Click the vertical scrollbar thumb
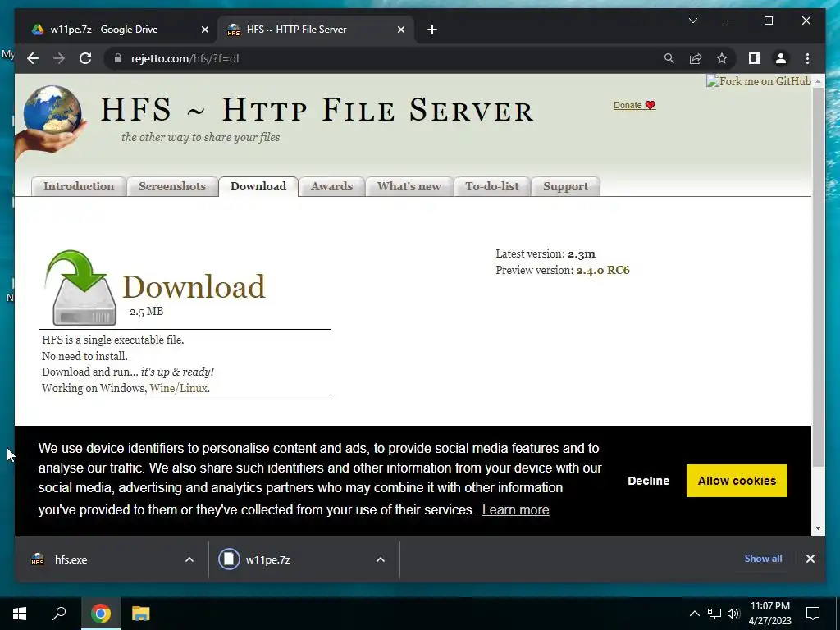Screen dimensions: 840x630 click(818, 276)
